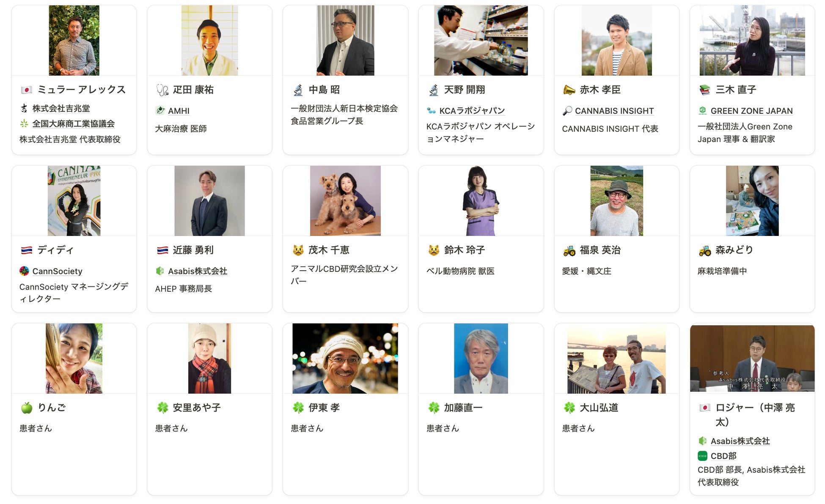Click the clover icon next to 伊東 孝

pos(298,408)
